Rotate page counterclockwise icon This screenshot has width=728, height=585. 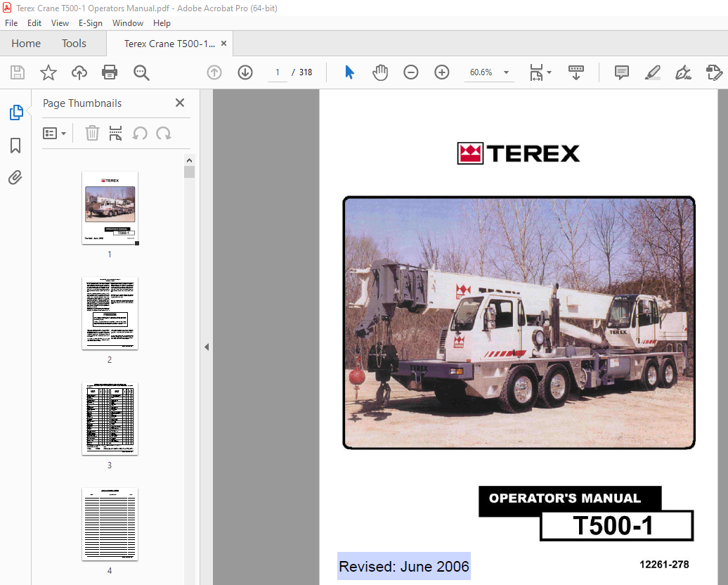[140, 134]
